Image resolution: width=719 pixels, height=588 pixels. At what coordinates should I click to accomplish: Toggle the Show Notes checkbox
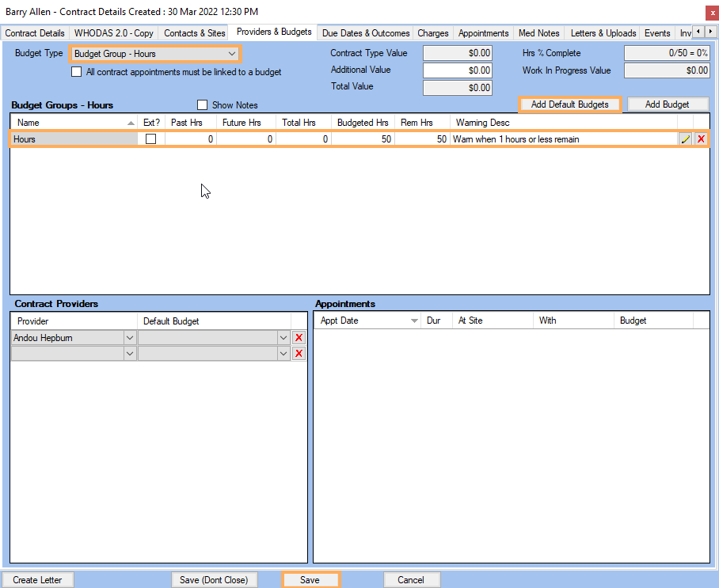point(202,105)
